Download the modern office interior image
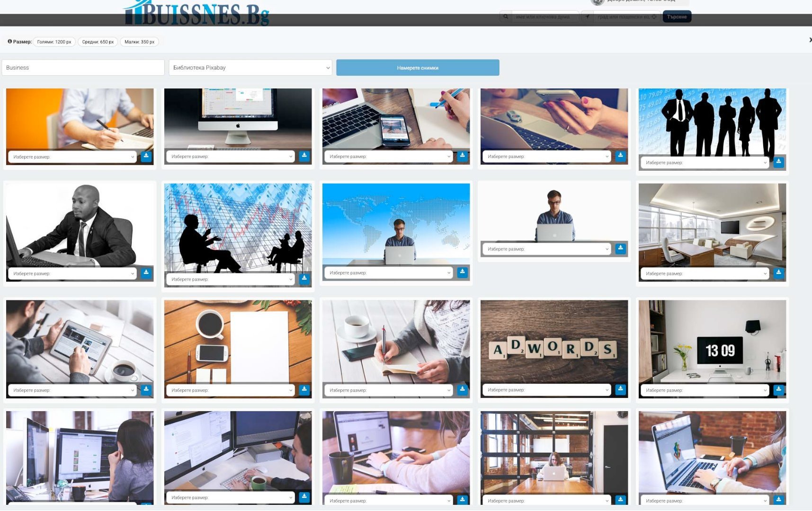Image resolution: width=812 pixels, height=511 pixels. point(778,273)
